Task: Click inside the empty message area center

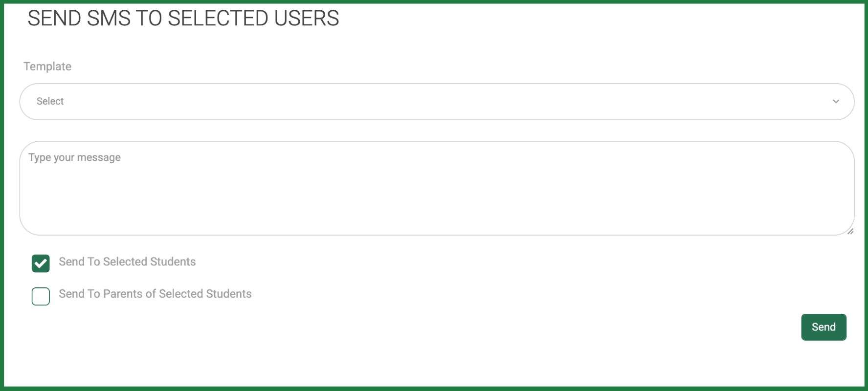Action: point(437,188)
